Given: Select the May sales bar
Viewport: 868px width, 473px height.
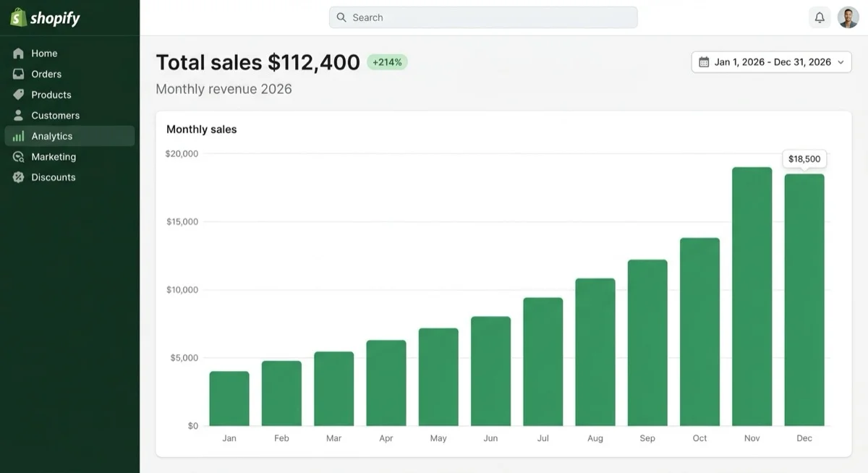Looking at the screenshot, I should point(438,378).
